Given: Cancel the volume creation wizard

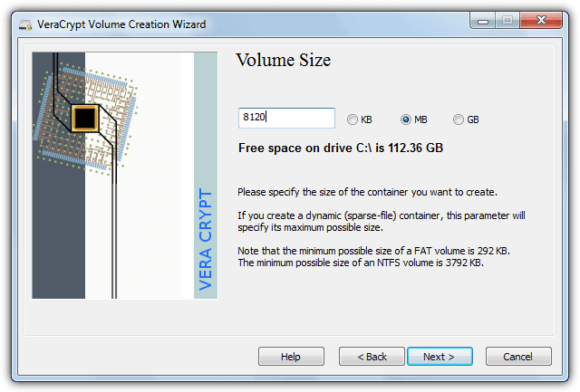Looking at the screenshot, I should [x=518, y=356].
